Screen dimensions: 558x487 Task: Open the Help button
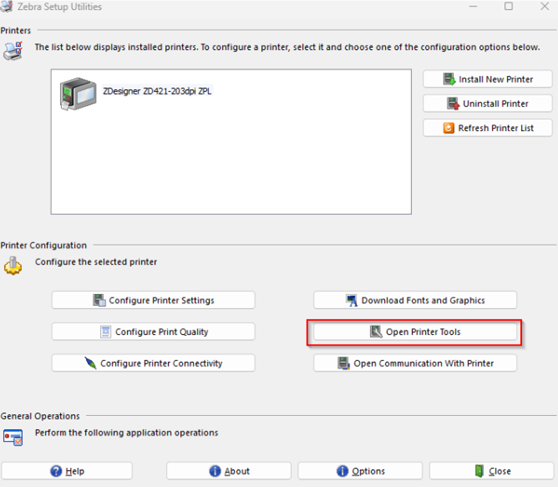[x=67, y=471]
